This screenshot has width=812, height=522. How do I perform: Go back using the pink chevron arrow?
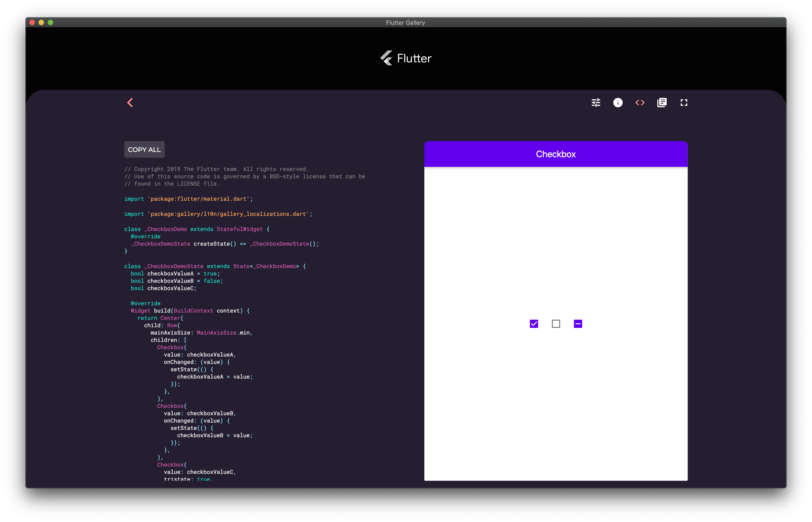(130, 103)
